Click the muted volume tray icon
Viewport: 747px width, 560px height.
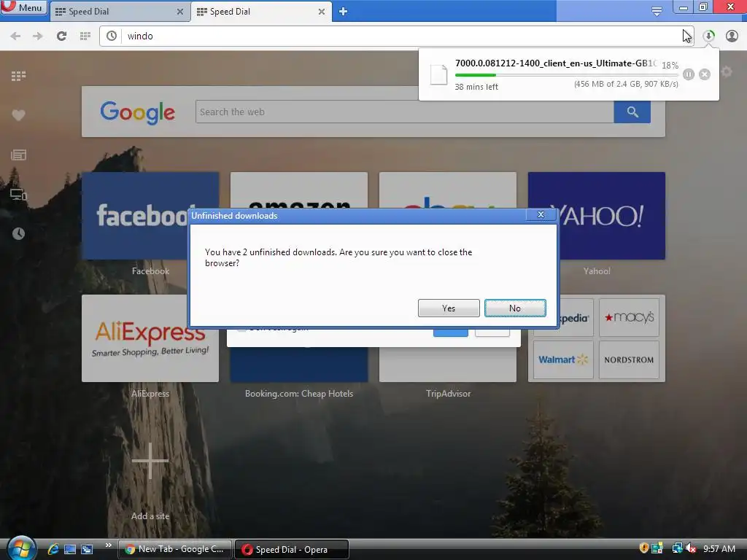tap(690, 548)
